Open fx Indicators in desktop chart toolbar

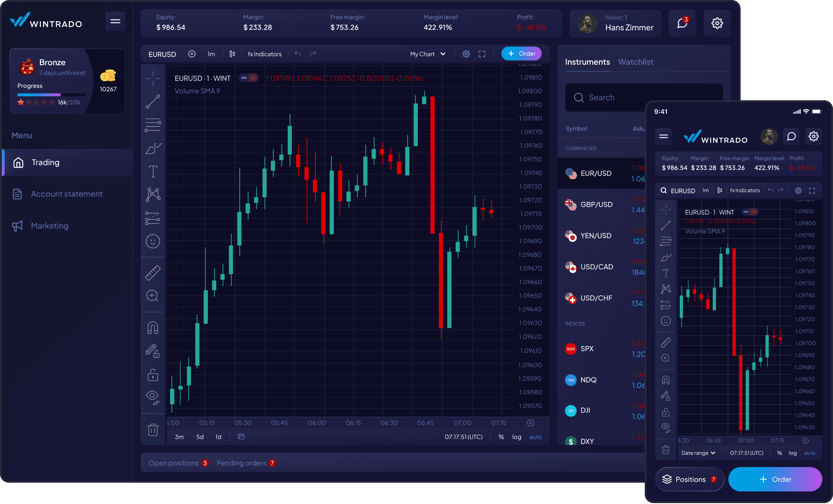coord(265,54)
